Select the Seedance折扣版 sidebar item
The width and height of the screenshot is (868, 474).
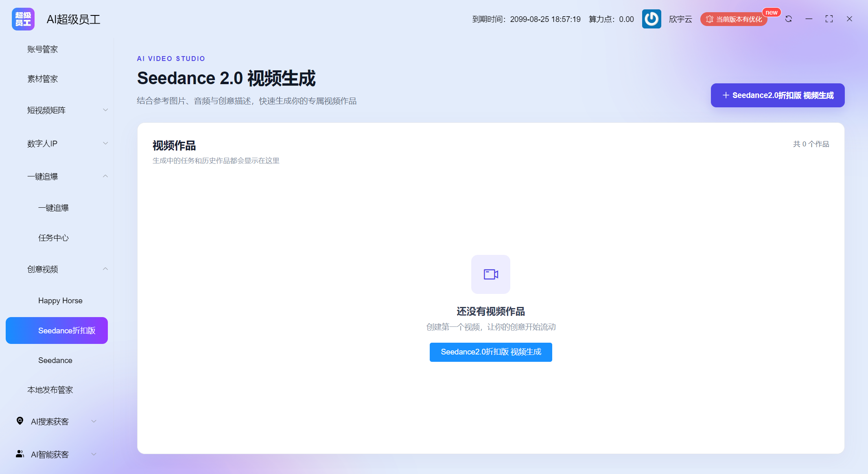click(x=57, y=330)
